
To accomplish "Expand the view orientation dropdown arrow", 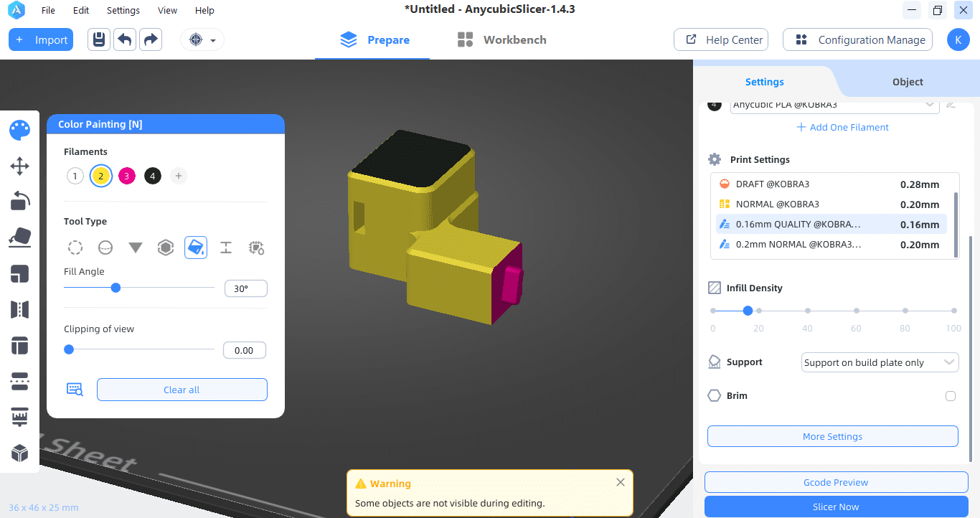I will [213, 40].
